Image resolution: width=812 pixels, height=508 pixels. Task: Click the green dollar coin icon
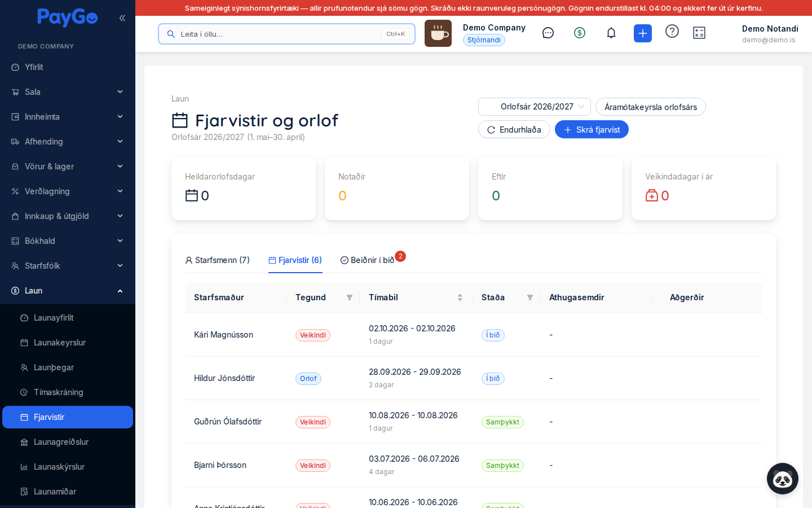[580, 33]
